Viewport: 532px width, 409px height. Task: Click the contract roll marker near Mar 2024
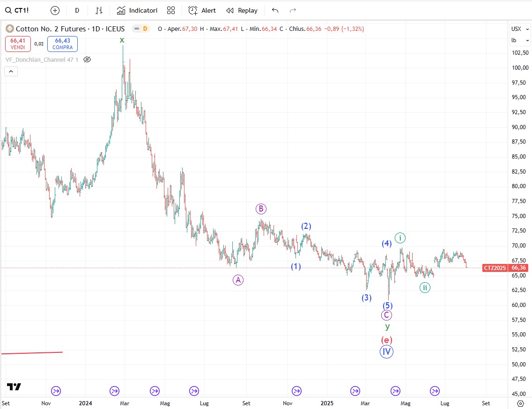[x=115, y=391]
